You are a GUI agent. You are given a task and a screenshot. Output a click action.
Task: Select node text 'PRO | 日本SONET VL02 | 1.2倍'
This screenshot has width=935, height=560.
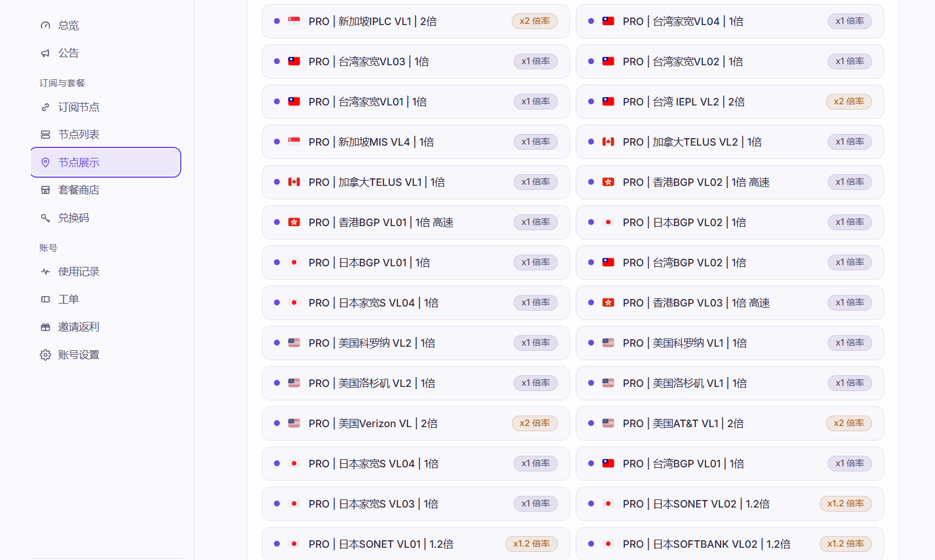click(696, 504)
